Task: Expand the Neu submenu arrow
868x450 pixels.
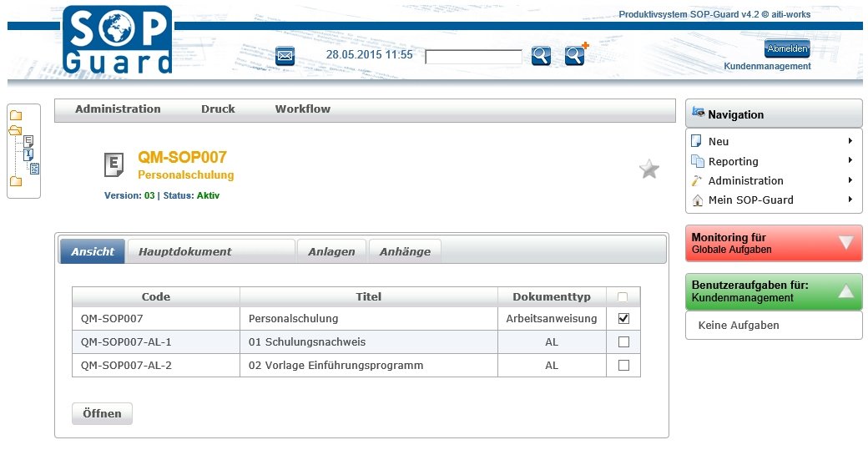Action: point(850,141)
